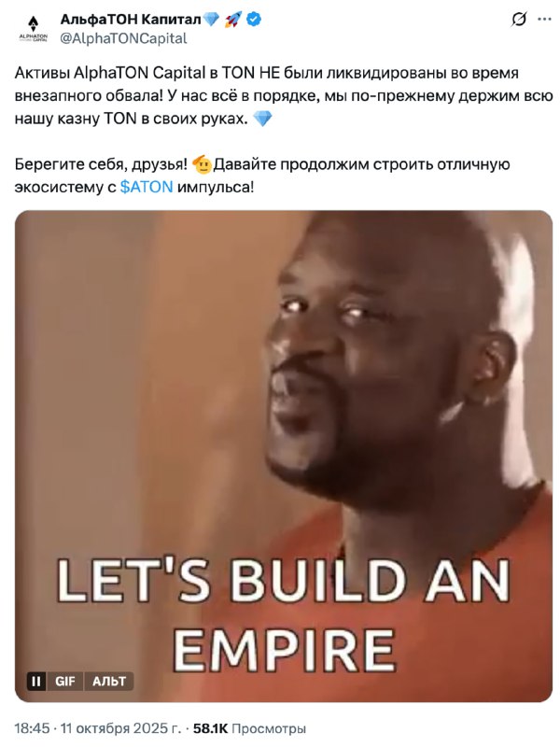Open the AlphaTON Capital profile avatar
The width and height of the screenshot is (560, 747).
click(x=33, y=29)
